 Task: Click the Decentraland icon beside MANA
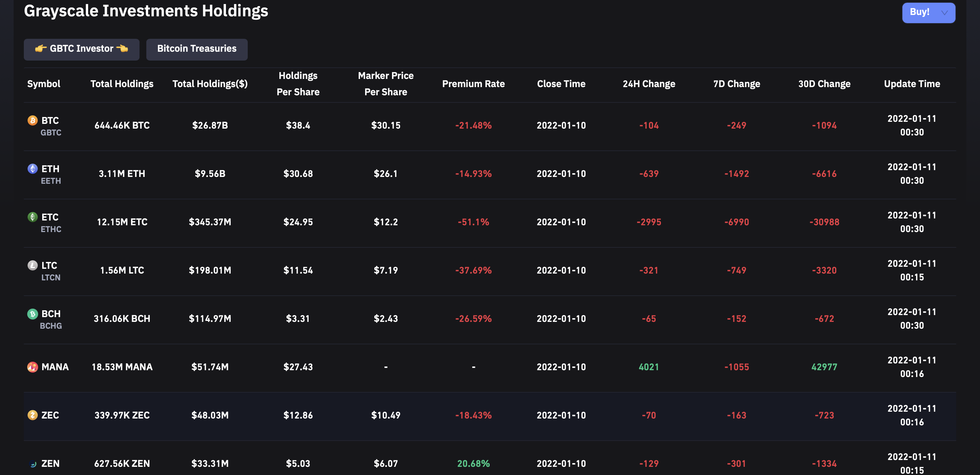coord(33,367)
